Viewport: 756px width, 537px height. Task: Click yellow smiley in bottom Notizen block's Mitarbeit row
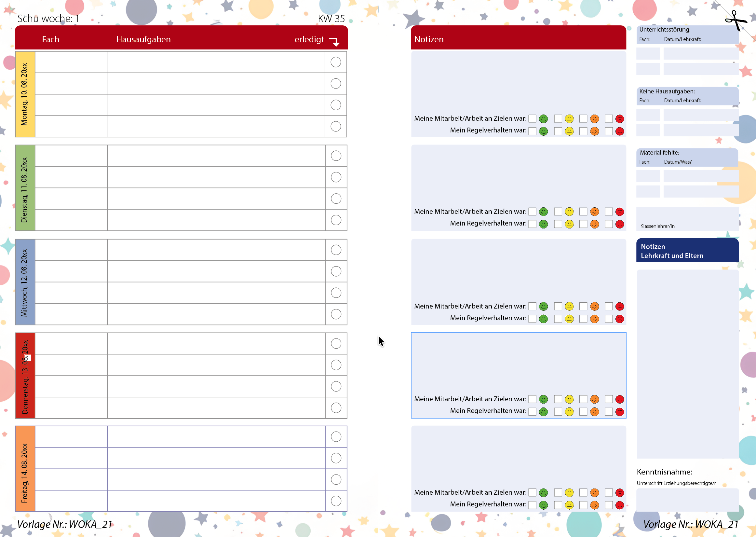(569, 493)
